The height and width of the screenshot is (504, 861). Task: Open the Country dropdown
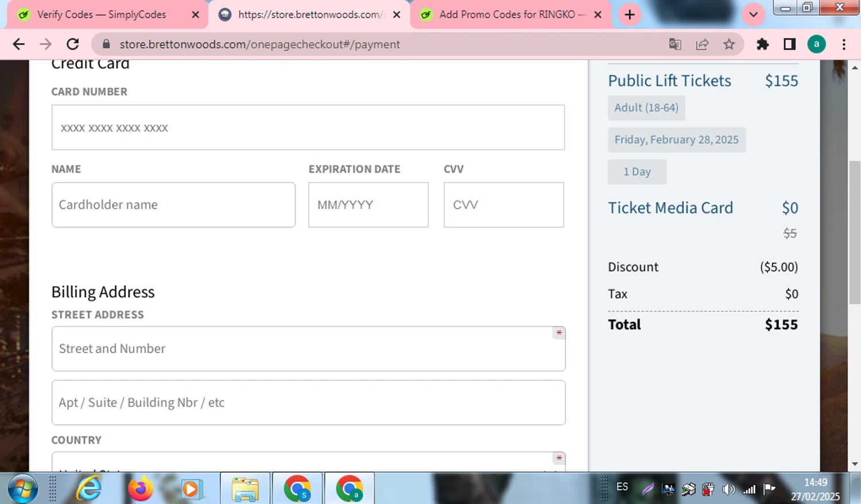[308, 462]
